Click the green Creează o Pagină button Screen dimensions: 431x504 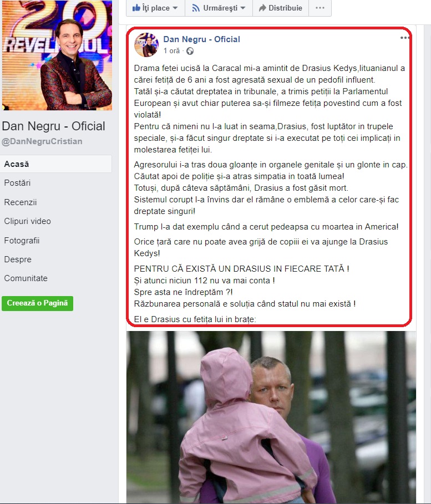[x=37, y=303]
